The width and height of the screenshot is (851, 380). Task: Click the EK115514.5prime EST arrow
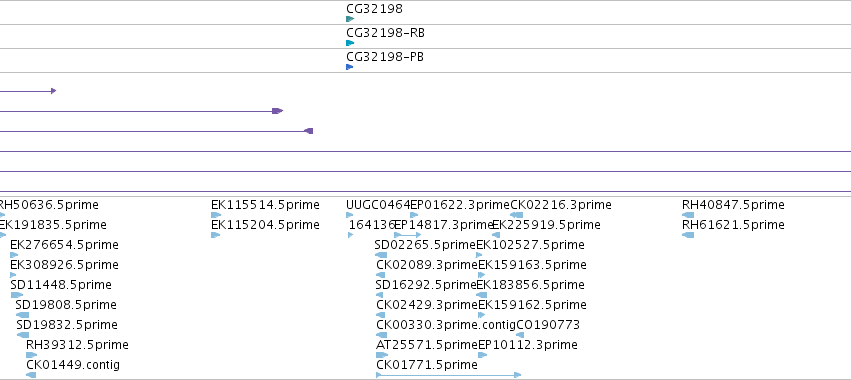215,215
